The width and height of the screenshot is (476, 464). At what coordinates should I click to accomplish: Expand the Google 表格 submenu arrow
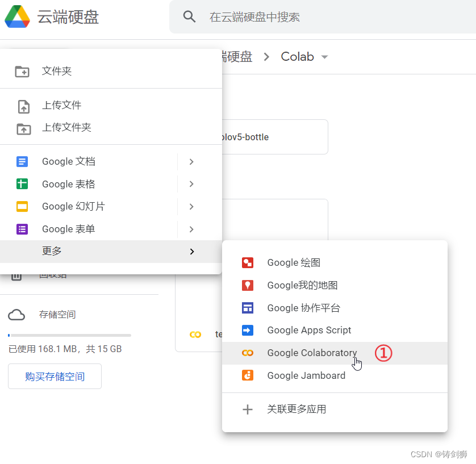(191, 184)
